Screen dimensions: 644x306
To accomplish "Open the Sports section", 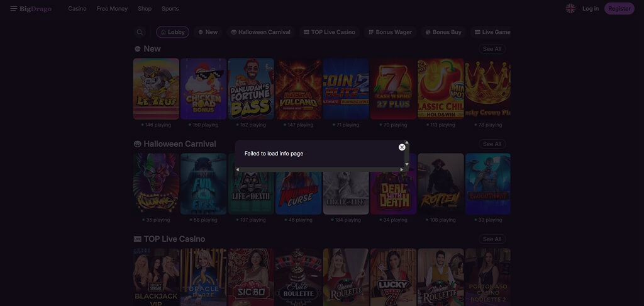I will (170, 9).
